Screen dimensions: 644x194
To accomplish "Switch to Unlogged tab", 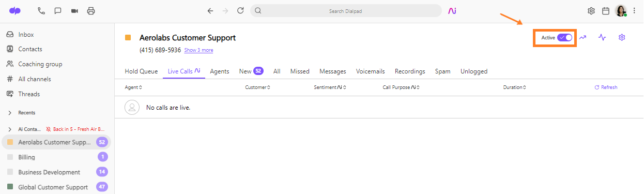I will pos(474,71).
